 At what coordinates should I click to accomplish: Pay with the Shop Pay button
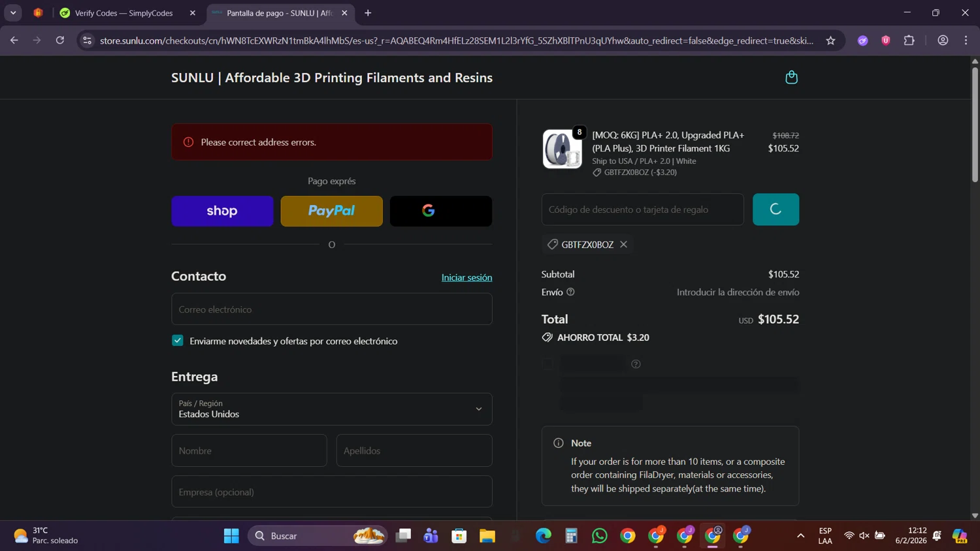[x=222, y=211]
